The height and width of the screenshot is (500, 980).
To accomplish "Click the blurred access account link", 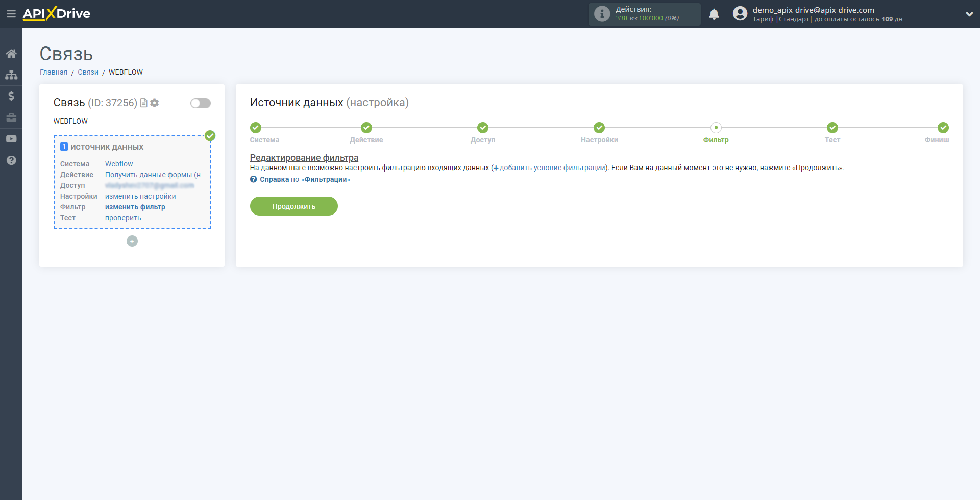I will click(150, 185).
